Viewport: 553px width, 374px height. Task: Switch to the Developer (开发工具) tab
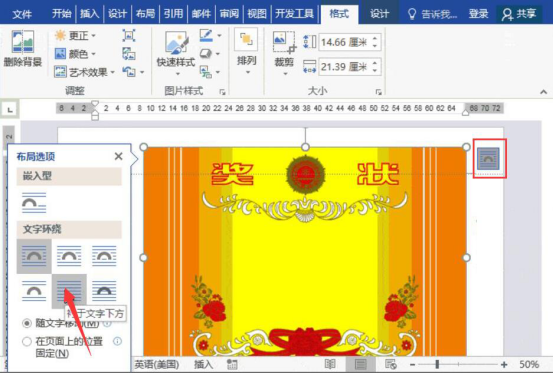(x=294, y=14)
